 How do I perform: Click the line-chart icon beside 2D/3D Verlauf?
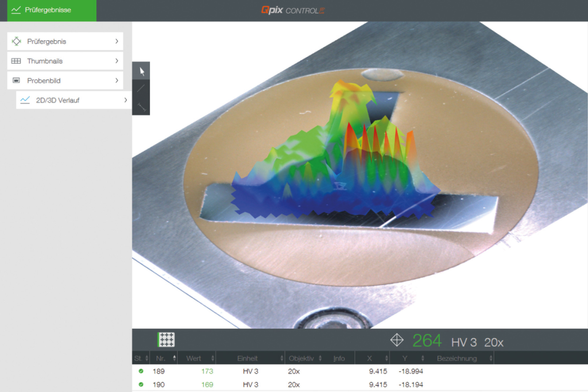coord(24,100)
